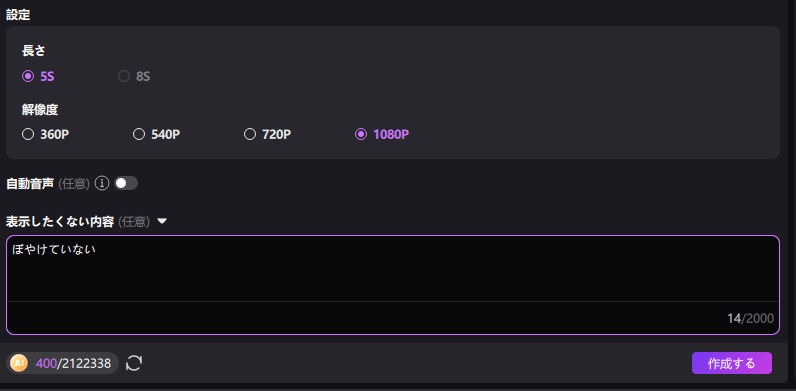Click the refresh credits icon
The height and width of the screenshot is (391, 796).
tap(134, 363)
